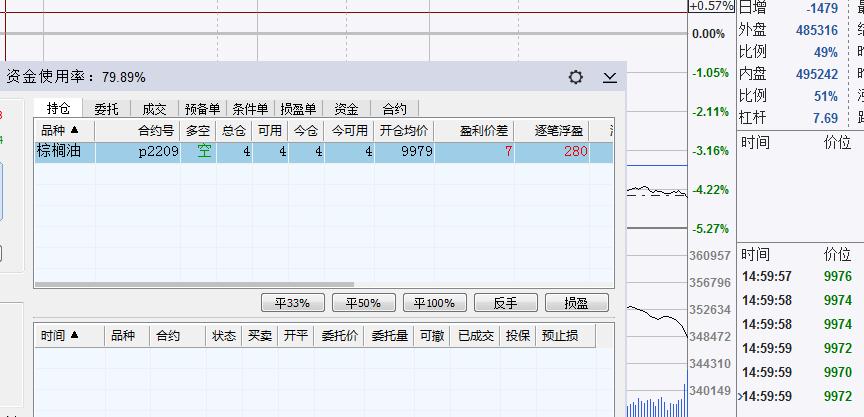864x417 pixels.
Task: Close full position with 平100% button
Action: click(435, 303)
